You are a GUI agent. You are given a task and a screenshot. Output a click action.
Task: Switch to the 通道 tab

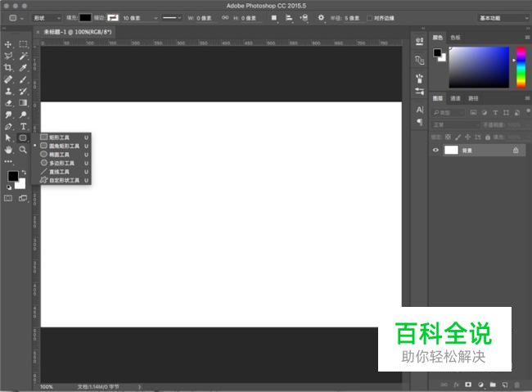(x=456, y=98)
